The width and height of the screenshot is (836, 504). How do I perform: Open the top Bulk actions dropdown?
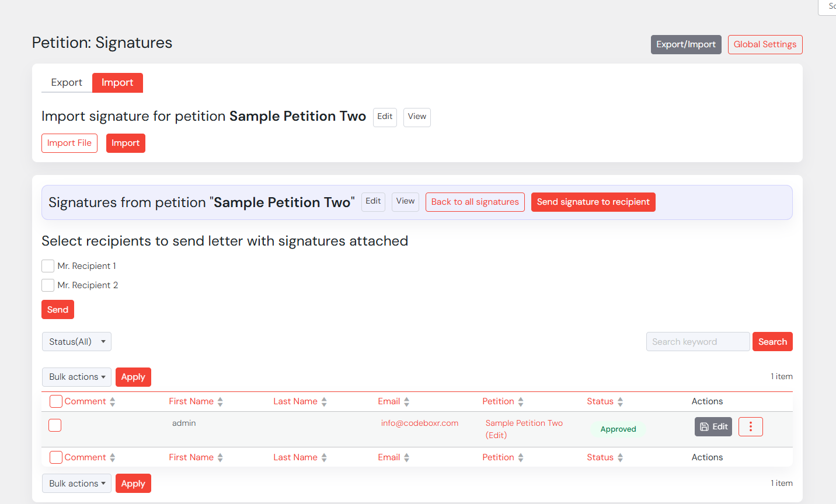76,377
